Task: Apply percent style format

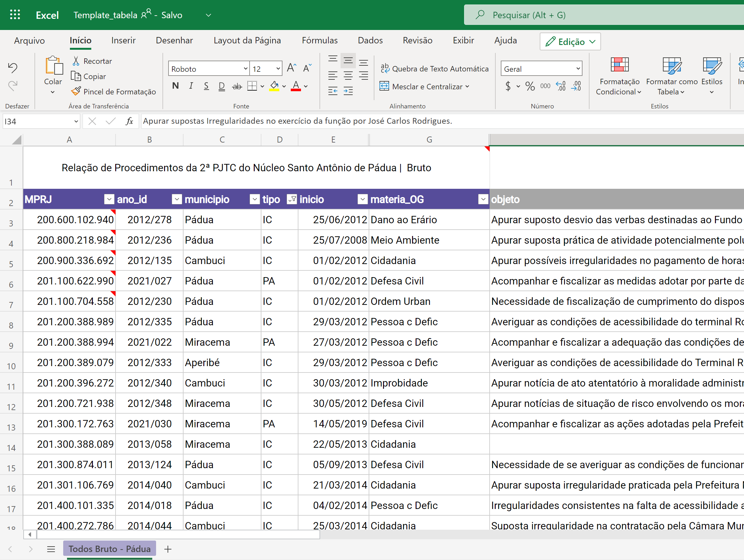Action: 530,86
